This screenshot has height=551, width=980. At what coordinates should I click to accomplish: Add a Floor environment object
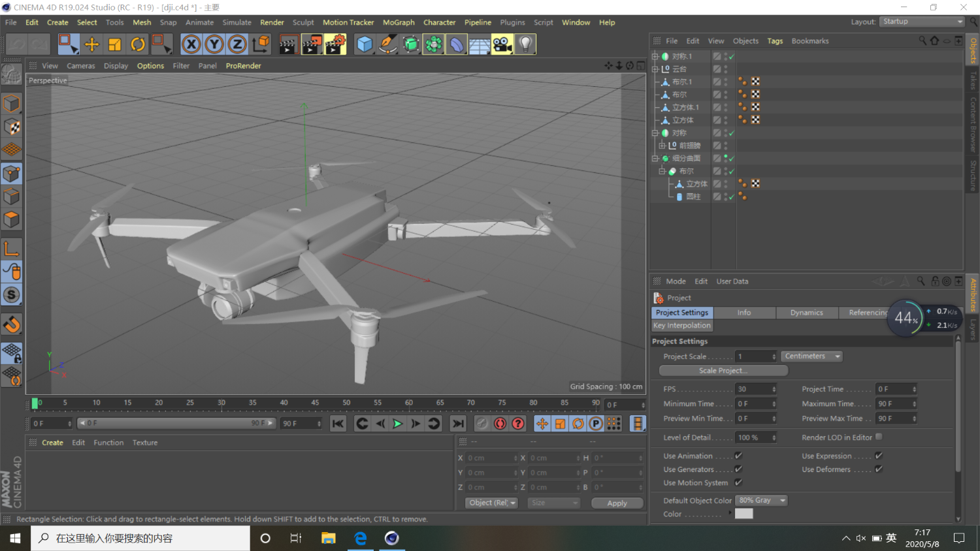click(479, 44)
